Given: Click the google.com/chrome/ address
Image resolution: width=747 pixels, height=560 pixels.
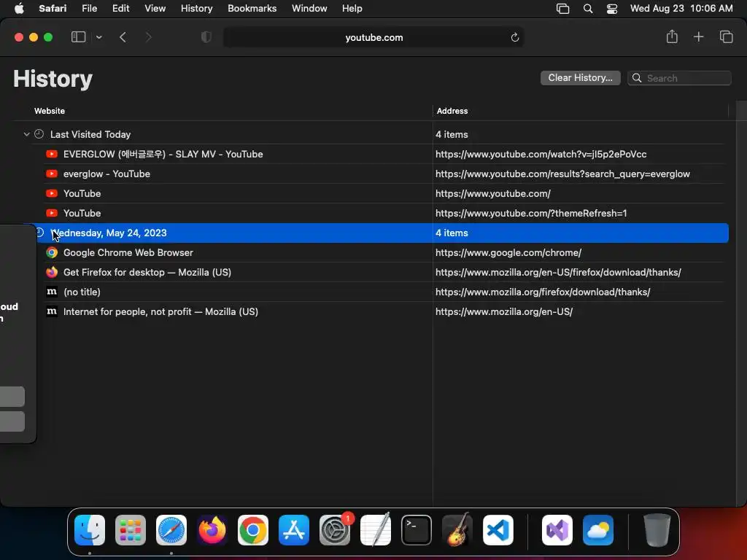Looking at the screenshot, I should pos(508,252).
